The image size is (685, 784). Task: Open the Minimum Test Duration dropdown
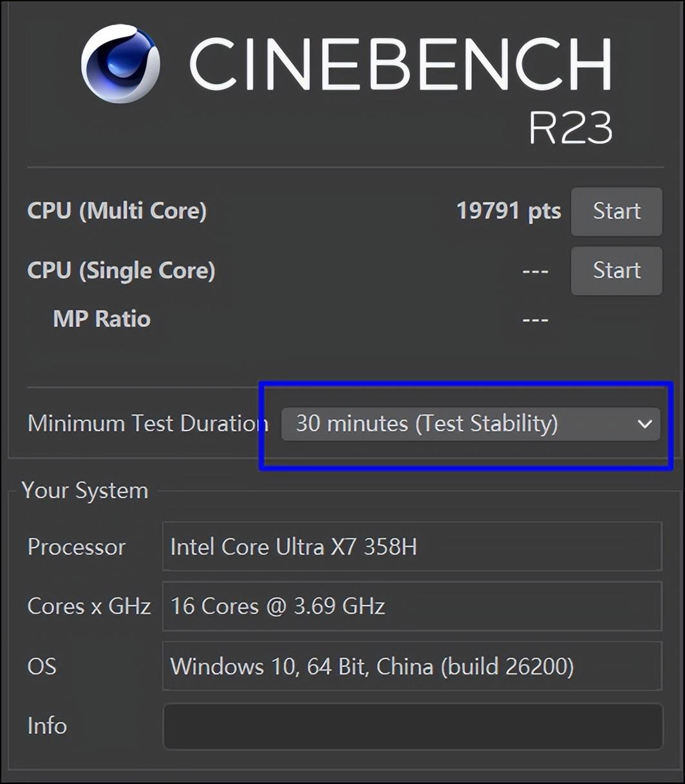coord(470,424)
